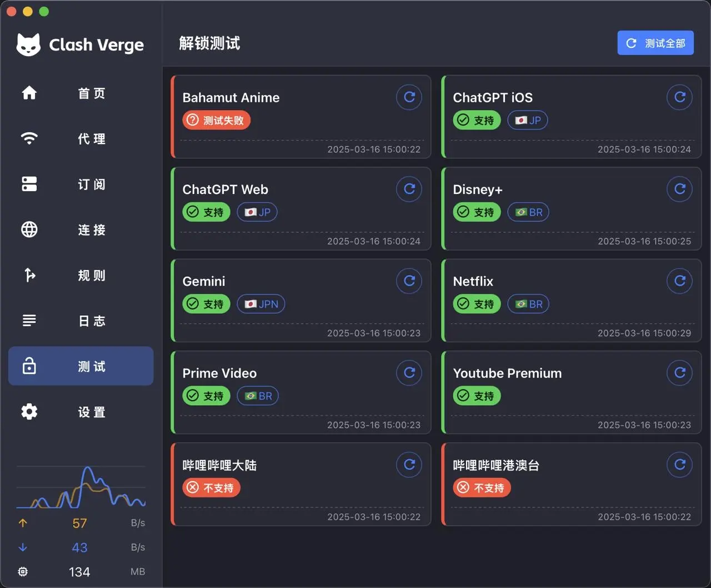The width and height of the screenshot is (711, 588).
Task: Switch to the 连接 page
Action: click(81, 230)
